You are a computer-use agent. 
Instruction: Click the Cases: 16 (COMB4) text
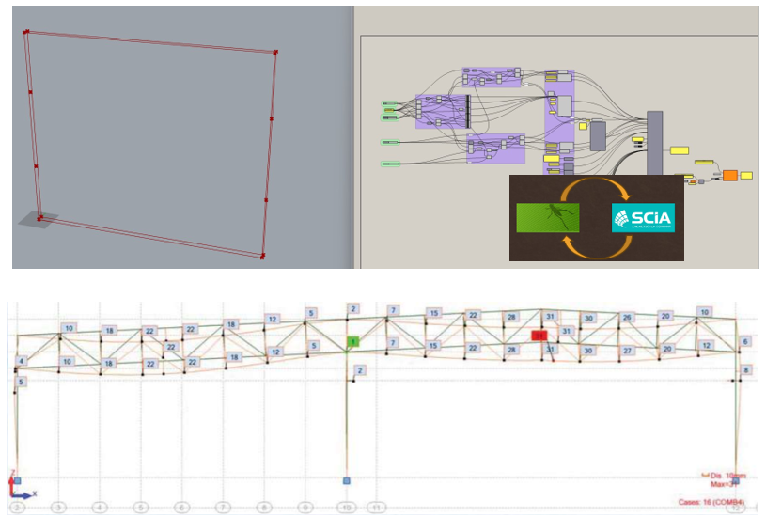pyautogui.click(x=711, y=502)
